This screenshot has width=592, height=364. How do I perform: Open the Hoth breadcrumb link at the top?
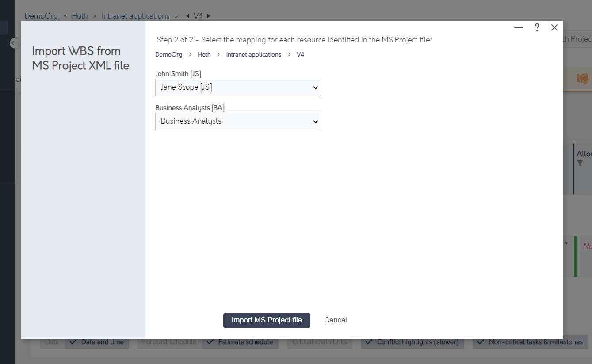80,16
